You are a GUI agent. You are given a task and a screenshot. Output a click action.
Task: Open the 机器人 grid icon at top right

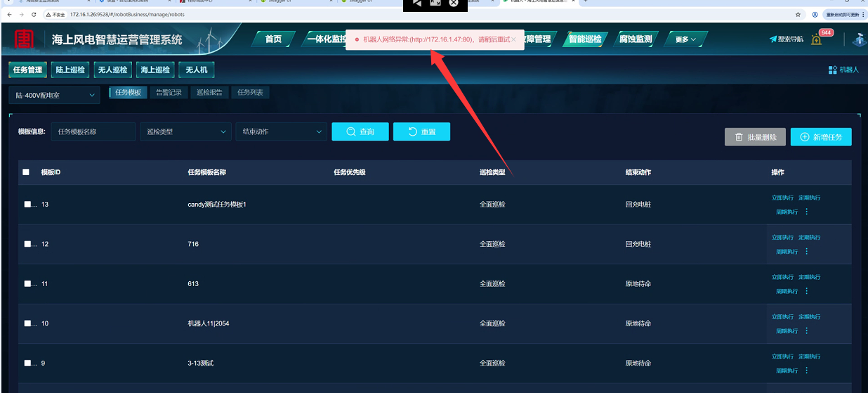833,70
